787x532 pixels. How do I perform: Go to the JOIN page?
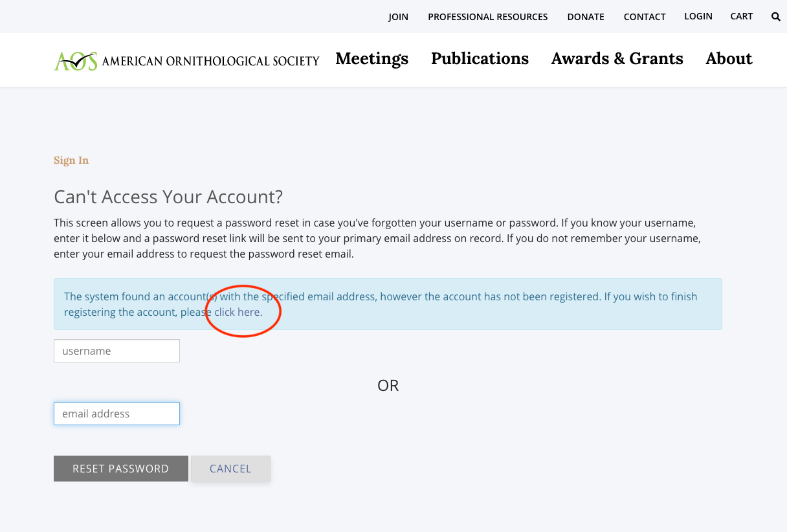tap(398, 17)
